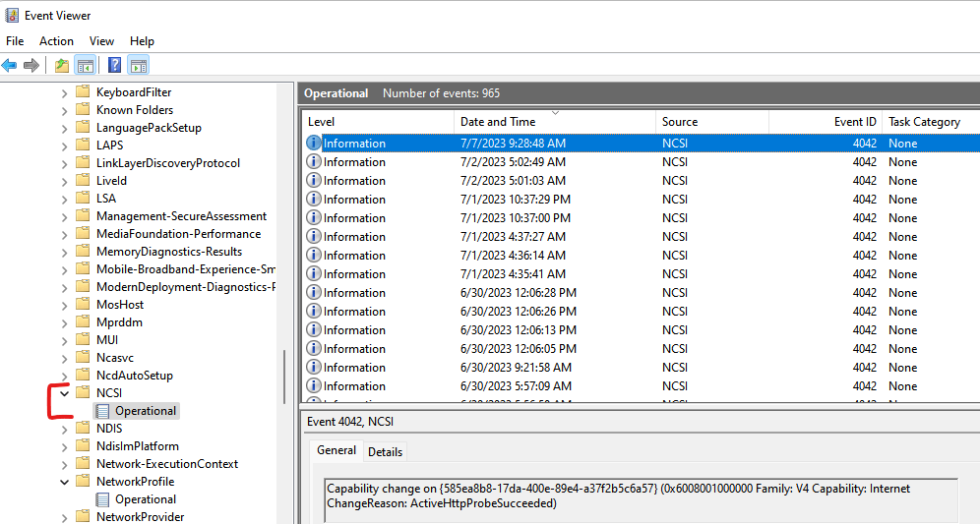Viewport: 980px width, 524px height.
Task: Click the Up one level folder icon
Action: pyautogui.click(x=61, y=65)
